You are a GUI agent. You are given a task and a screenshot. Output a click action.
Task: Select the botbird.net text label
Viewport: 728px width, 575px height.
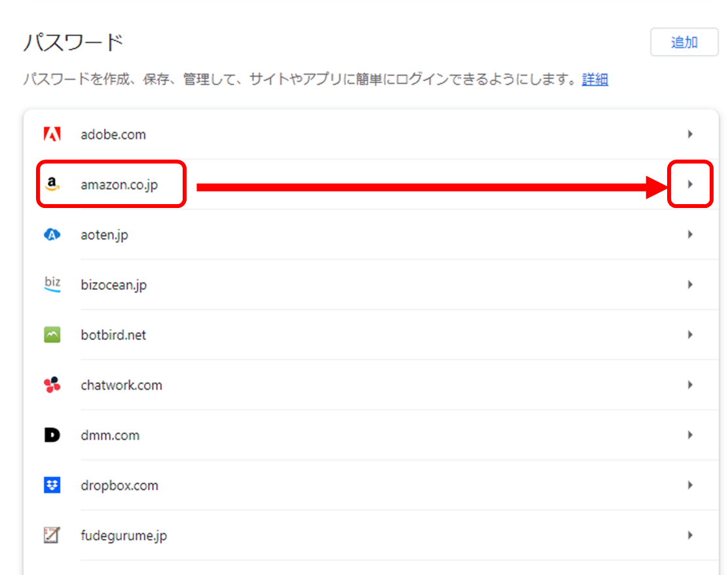tap(113, 335)
